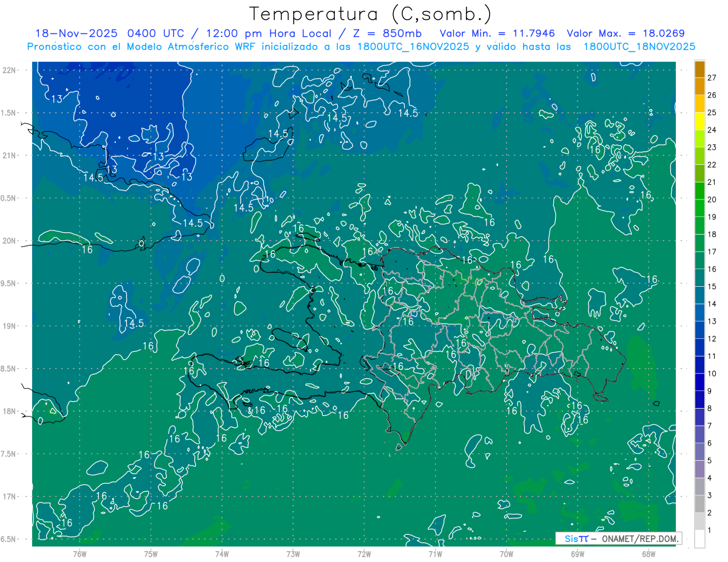Click the color bar label 24
728x562 pixels.
point(712,130)
